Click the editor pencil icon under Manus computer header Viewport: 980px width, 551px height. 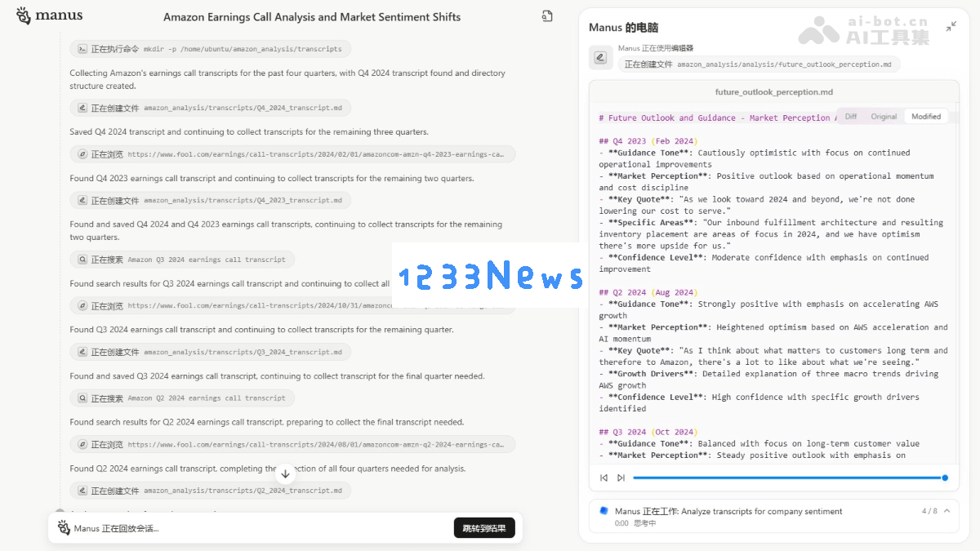point(600,57)
